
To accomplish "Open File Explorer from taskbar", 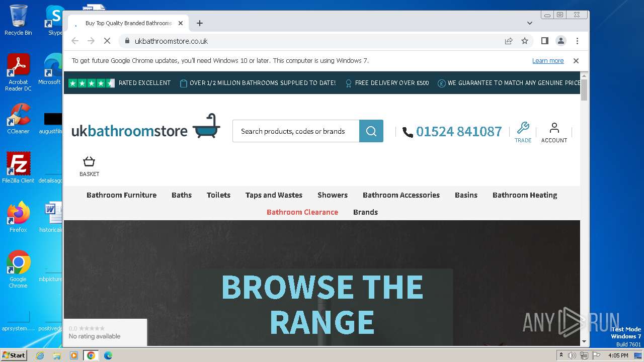I will (x=57, y=355).
